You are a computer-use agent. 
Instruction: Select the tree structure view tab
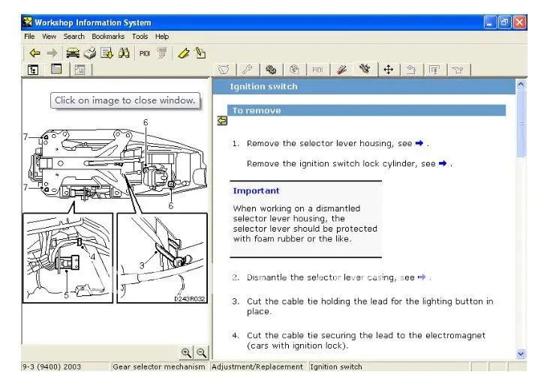click(33, 70)
